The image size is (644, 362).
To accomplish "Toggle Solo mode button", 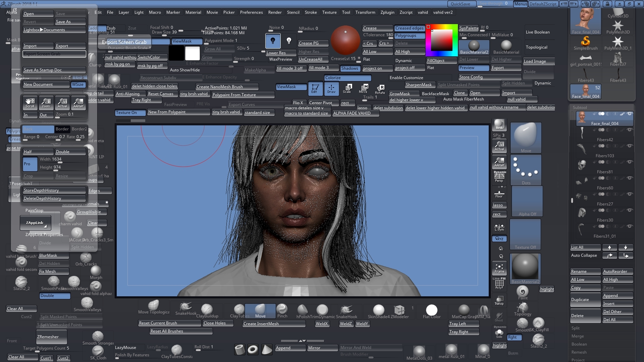I will [x=499, y=333].
